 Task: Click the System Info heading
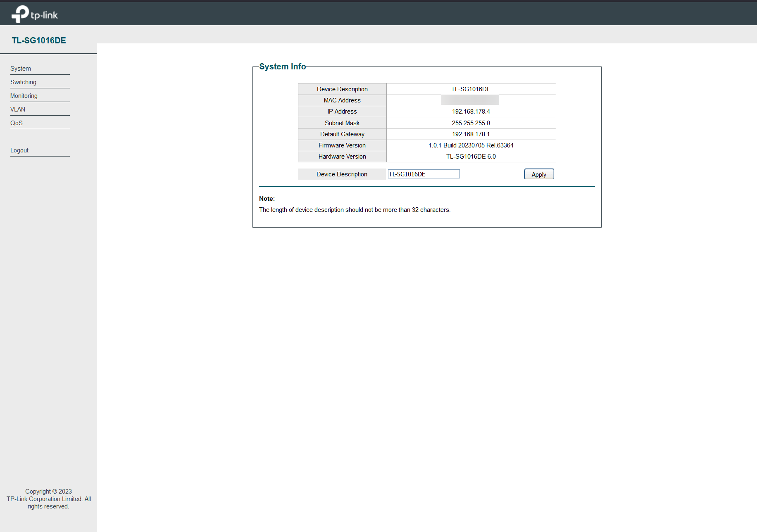(283, 66)
